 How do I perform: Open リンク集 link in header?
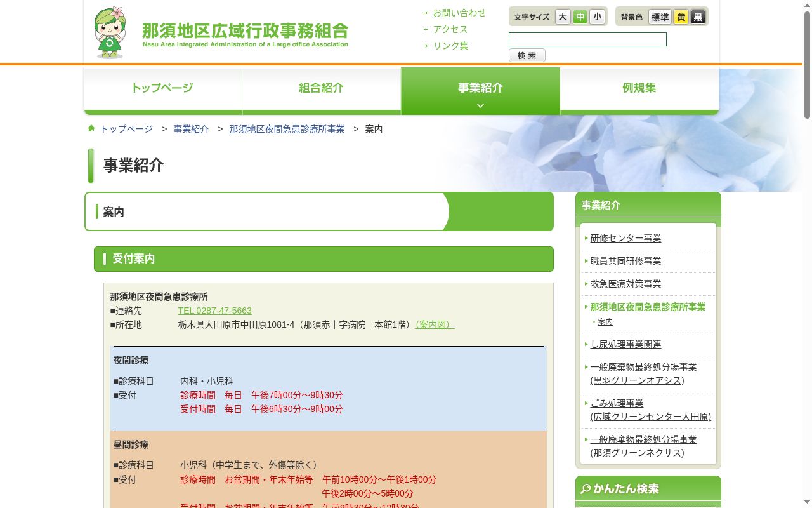tap(450, 46)
